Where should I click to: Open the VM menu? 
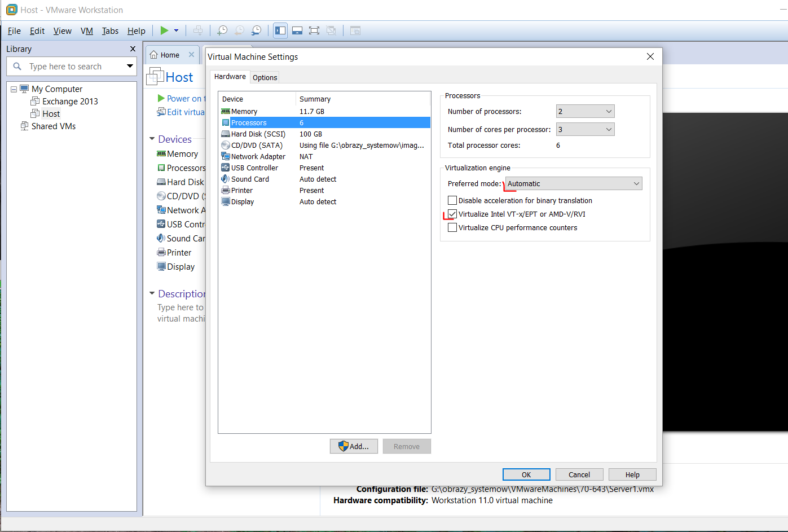[x=87, y=31]
